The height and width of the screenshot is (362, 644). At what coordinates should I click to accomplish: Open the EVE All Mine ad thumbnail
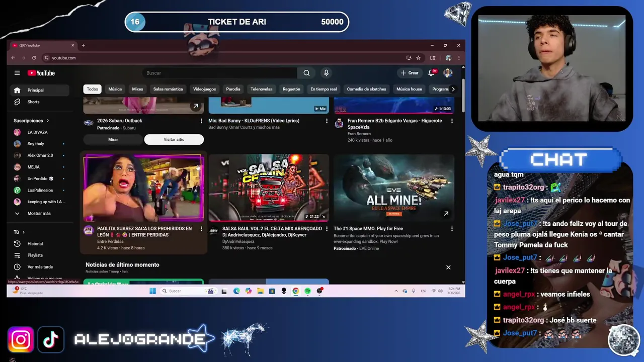point(394,188)
